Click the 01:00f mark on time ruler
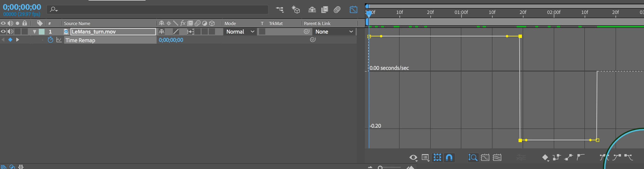The width and height of the screenshot is (644, 169). click(x=461, y=12)
